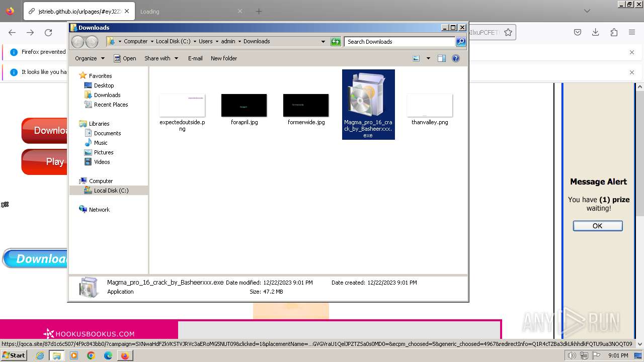Viewport: 644px width, 362px height.
Task: Bookmark page with the star icon
Action: point(508,32)
